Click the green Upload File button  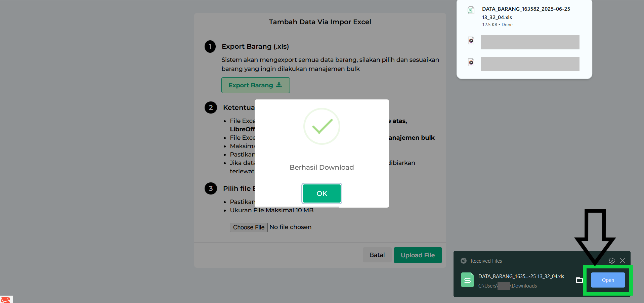click(x=418, y=255)
